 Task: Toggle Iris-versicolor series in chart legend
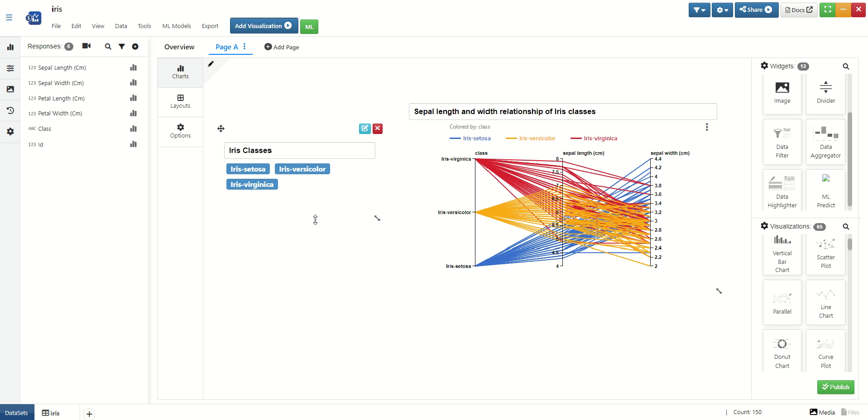[531, 138]
